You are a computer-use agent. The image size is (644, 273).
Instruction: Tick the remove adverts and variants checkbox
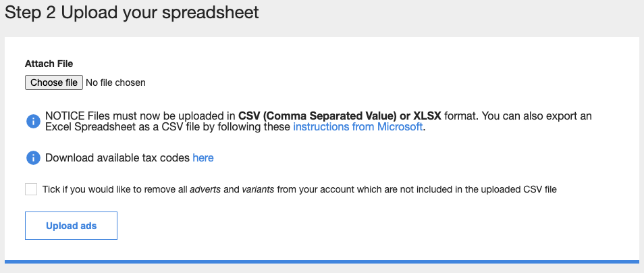(31, 189)
